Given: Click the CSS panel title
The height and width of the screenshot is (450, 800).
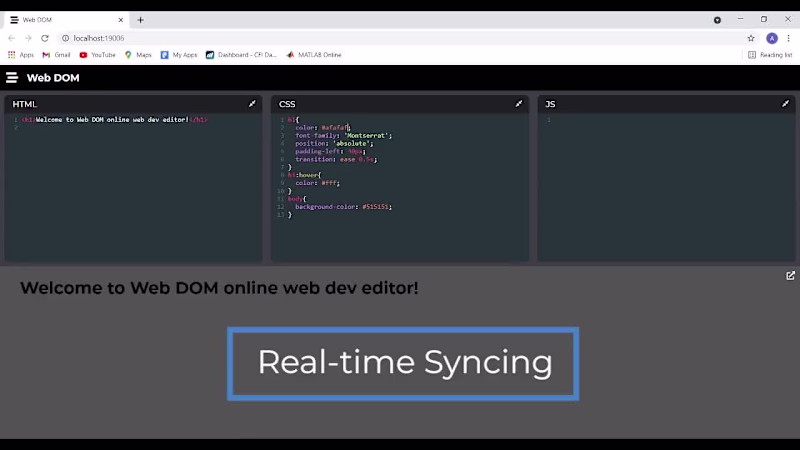Looking at the screenshot, I should (x=287, y=104).
